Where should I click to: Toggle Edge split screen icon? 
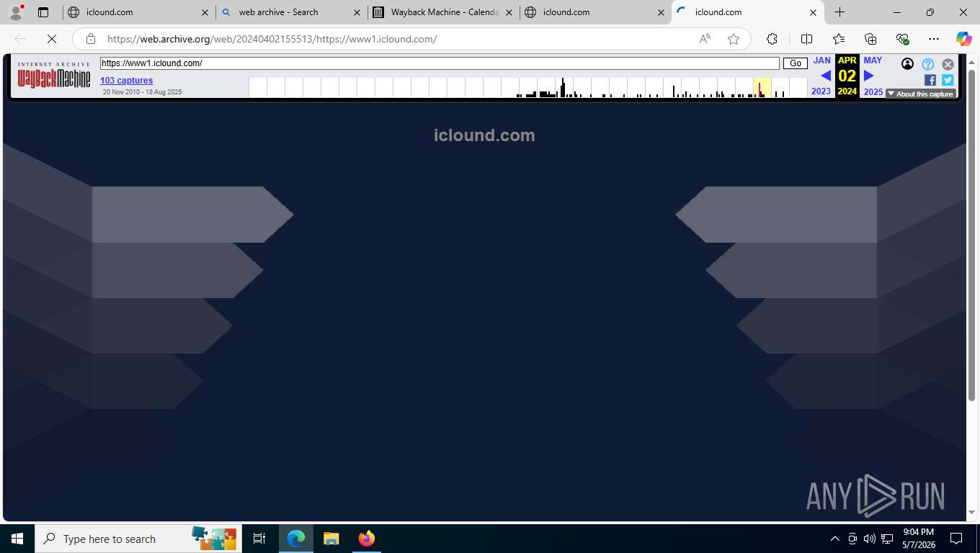(806, 39)
